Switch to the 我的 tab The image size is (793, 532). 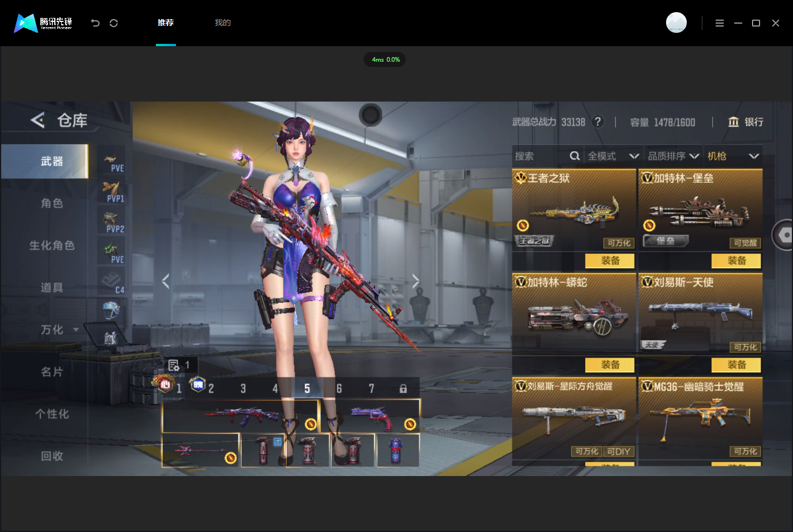pos(223,23)
